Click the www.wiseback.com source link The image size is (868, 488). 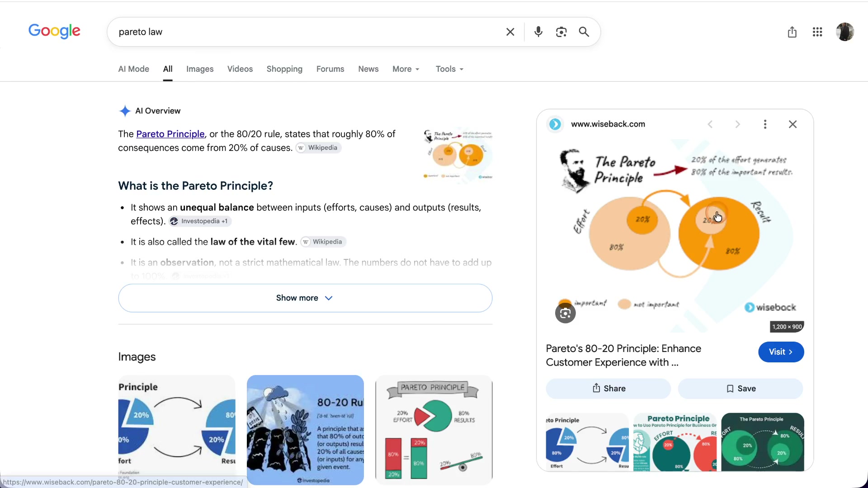tap(608, 124)
